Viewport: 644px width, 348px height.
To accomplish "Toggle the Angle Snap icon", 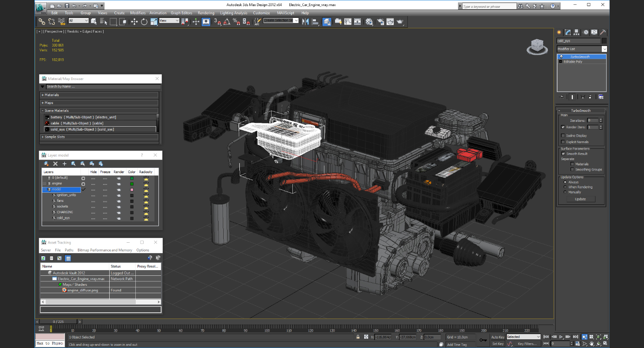I will point(226,21).
